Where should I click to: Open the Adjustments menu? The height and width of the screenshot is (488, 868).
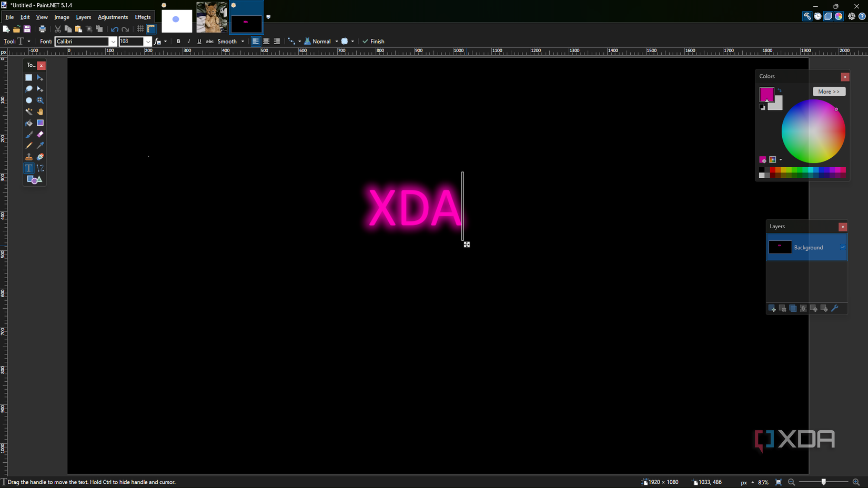(113, 17)
